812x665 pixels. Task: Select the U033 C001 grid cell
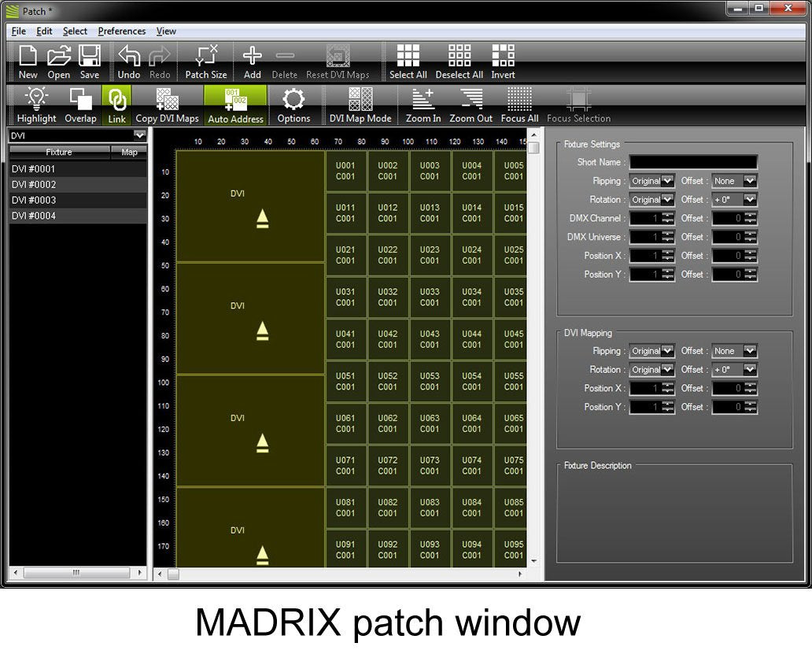coord(430,297)
